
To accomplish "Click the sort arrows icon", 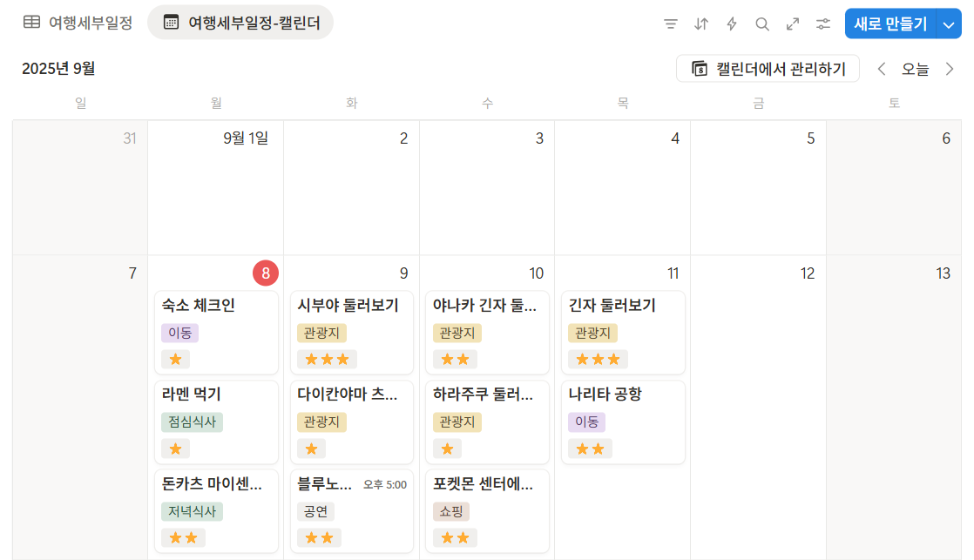I will [701, 24].
